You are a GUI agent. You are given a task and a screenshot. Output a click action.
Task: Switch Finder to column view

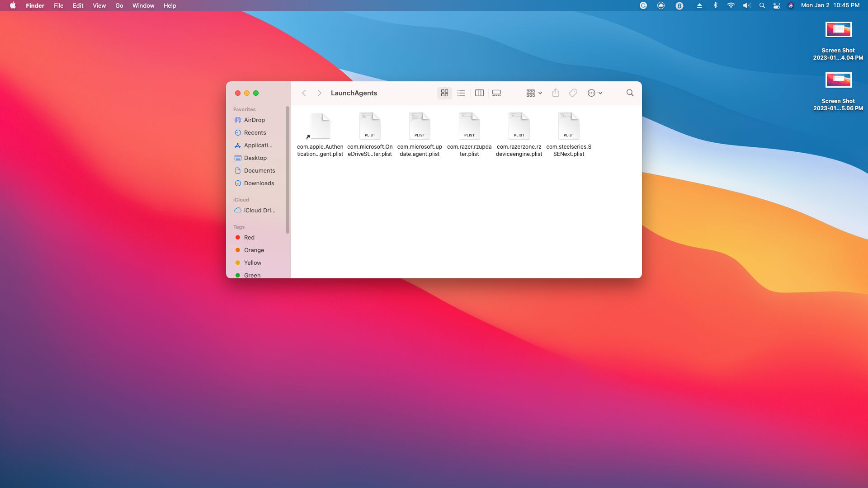pyautogui.click(x=479, y=93)
